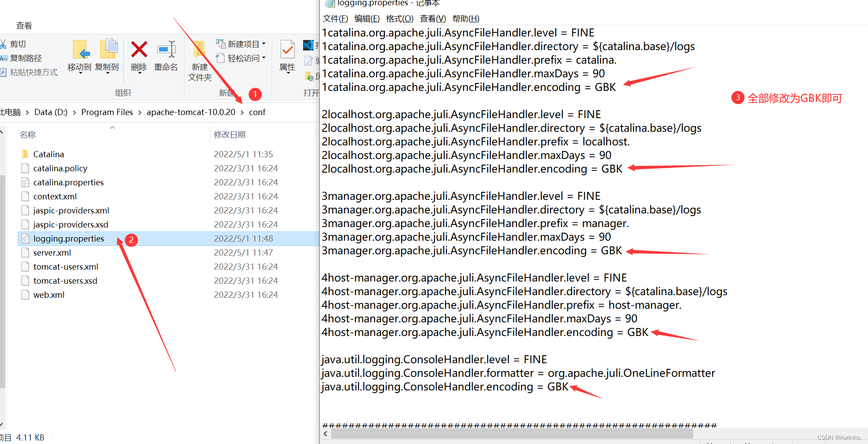Screen dimensions: 868x444
Task: Select tomcat-users.xml file
Action: coord(66,267)
